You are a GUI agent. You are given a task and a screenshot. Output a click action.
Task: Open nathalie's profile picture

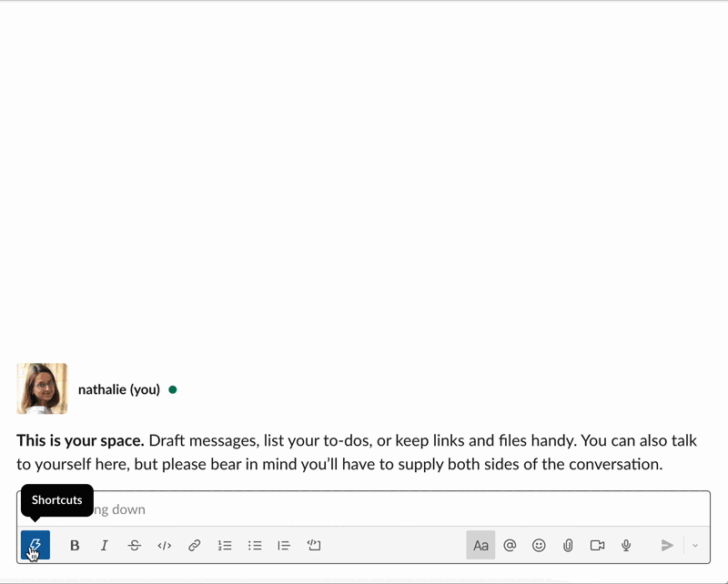42,388
